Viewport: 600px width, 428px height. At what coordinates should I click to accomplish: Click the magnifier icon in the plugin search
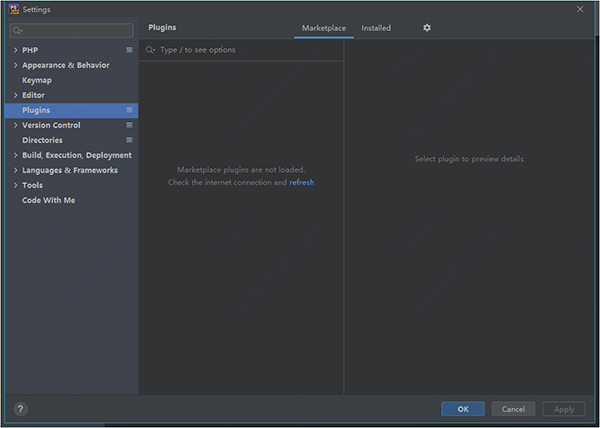[x=151, y=49]
